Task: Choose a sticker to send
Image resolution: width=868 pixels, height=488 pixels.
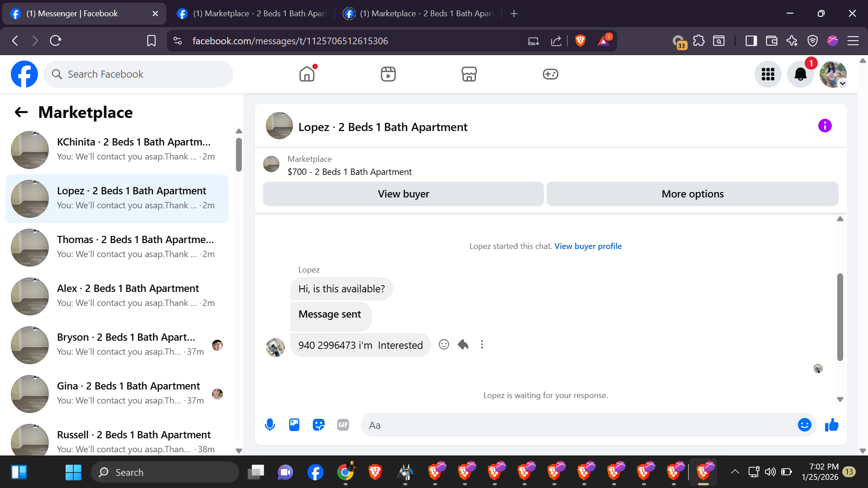Action: point(319,425)
